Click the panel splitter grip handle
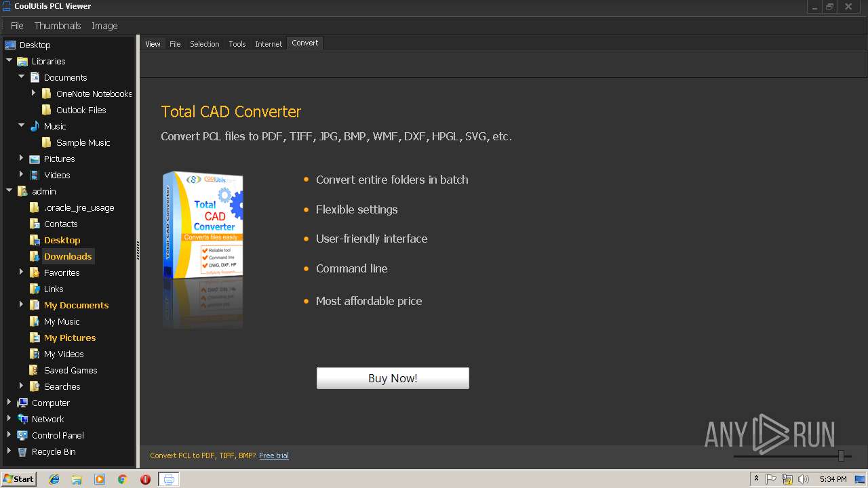The width and height of the screenshot is (868, 488). 138,251
